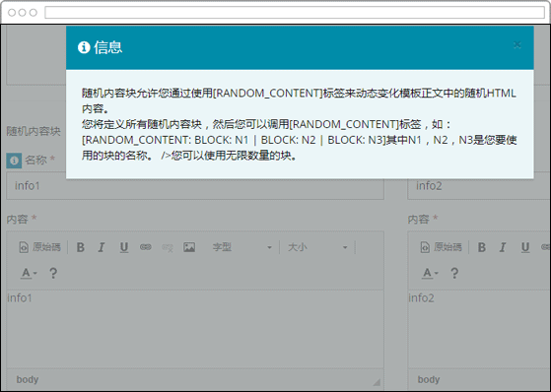Image resolution: width=551 pixels, height=392 pixels.
Task: Click the 随机内容块 section heading
Action: click(34, 131)
